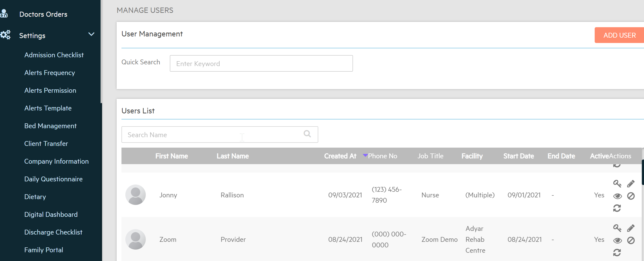
Task: Toggle the eye view icon for Zoom Provider
Action: [x=617, y=240]
